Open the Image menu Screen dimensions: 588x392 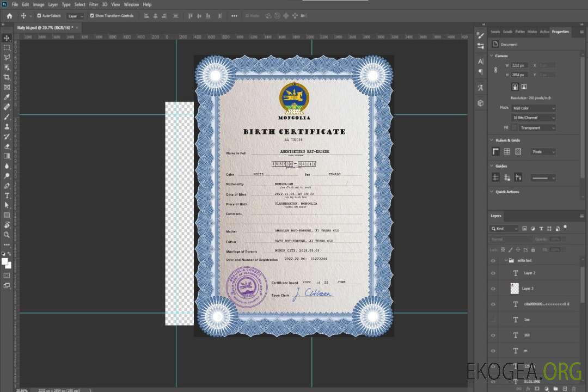pyautogui.click(x=39, y=4)
